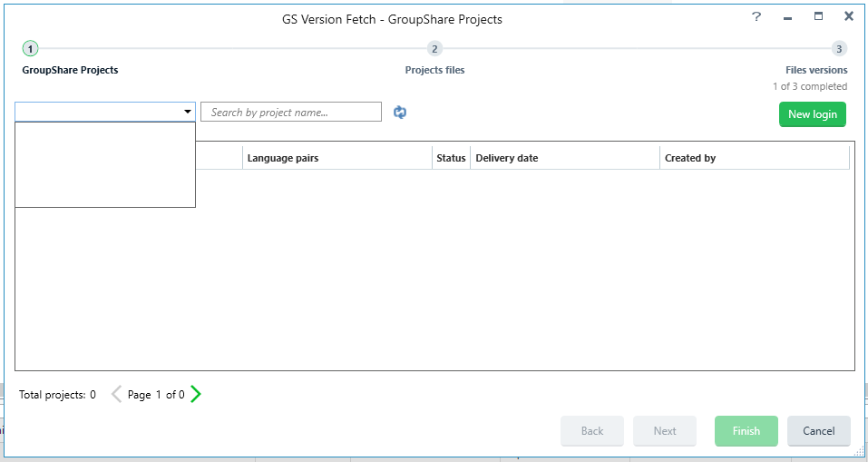Open the server selection dropdown arrow
This screenshot has height=462, width=868.
(x=188, y=112)
